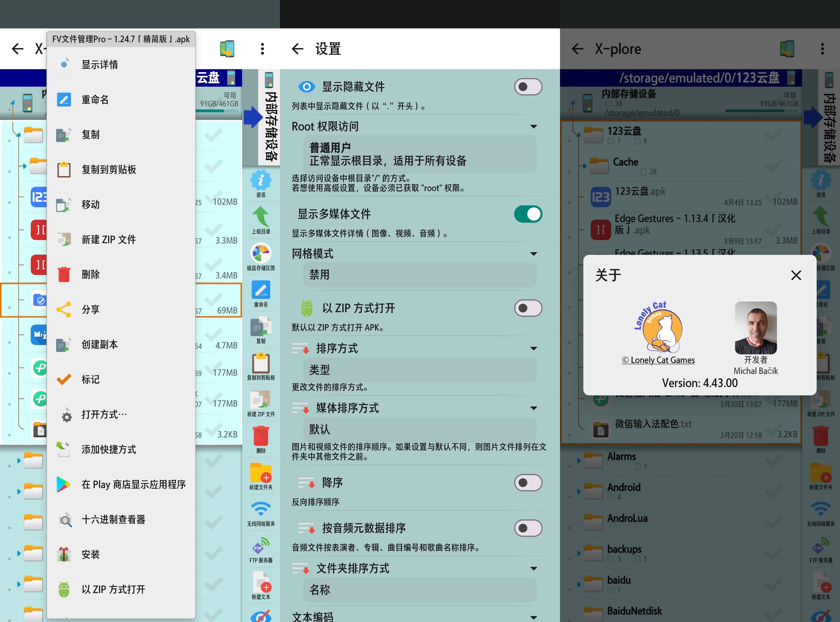Go back from the 设置 screen

(297, 49)
